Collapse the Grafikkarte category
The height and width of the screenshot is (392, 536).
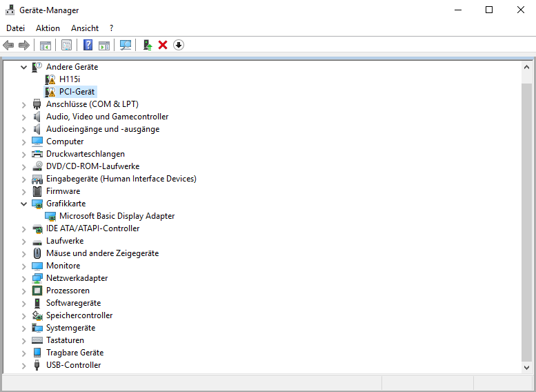pyautogui.click(x=23, y=204)
